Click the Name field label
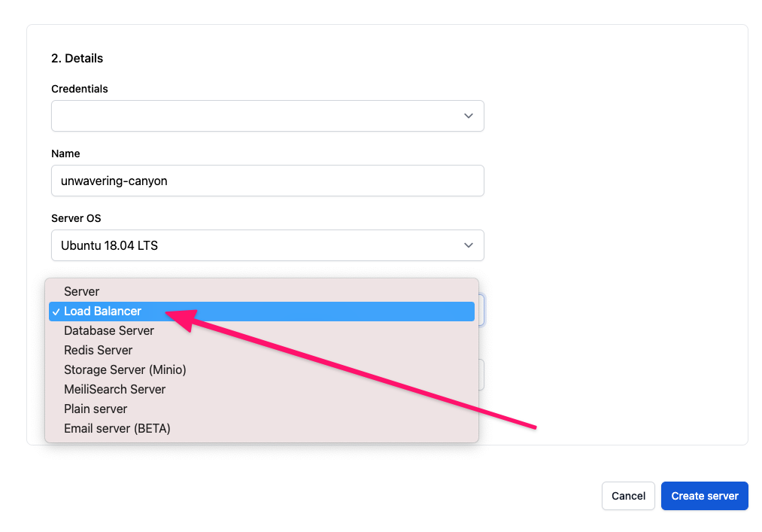 (x=65, y=154)
